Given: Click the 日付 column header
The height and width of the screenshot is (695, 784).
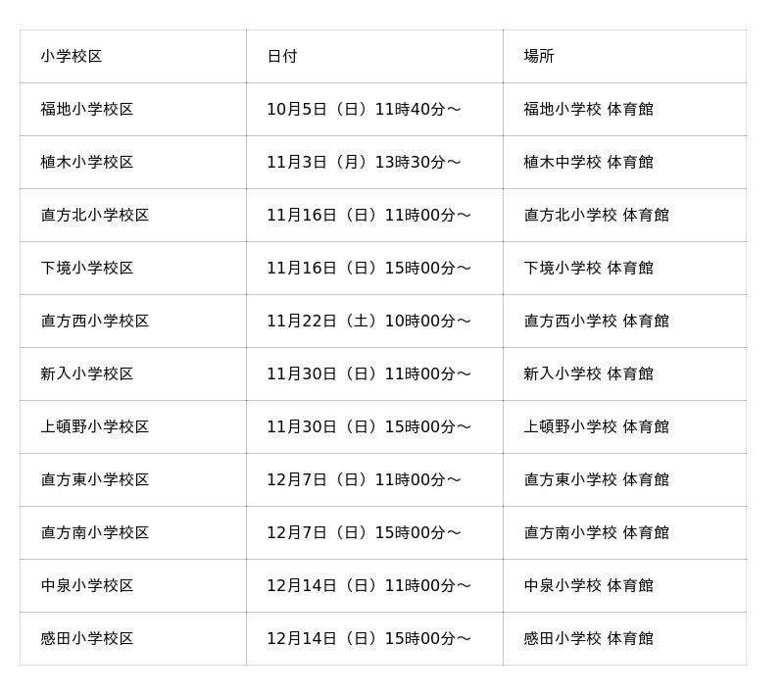Looking at the screenshot, I should click(x=282, y=57).
